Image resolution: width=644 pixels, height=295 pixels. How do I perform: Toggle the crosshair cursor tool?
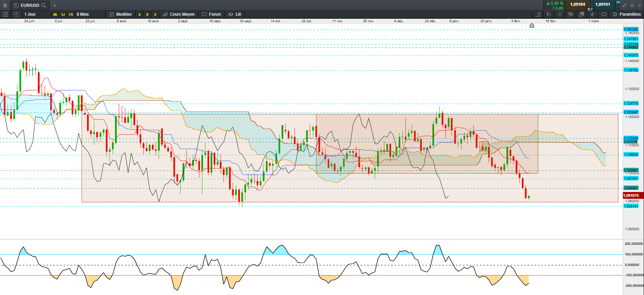tap(559, 14)
